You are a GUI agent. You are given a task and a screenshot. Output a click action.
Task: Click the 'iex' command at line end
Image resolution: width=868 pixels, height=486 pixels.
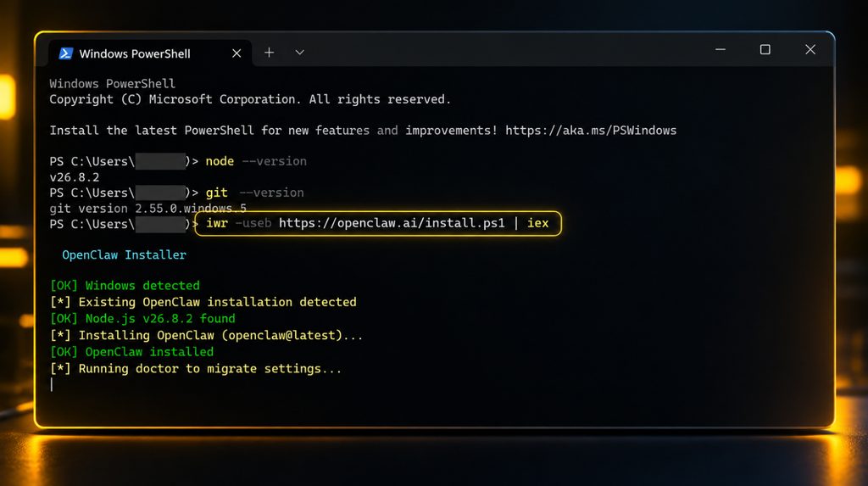point(537,223)
